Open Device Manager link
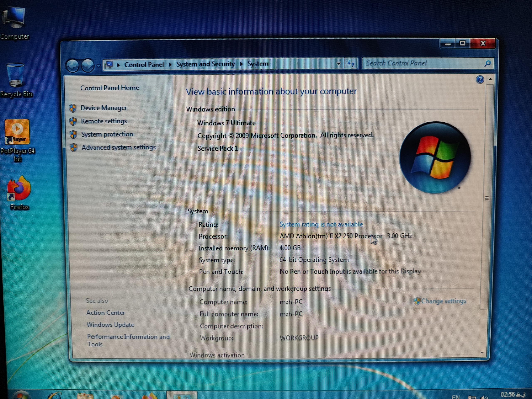 pyautogui.click(x=103, y=108)
